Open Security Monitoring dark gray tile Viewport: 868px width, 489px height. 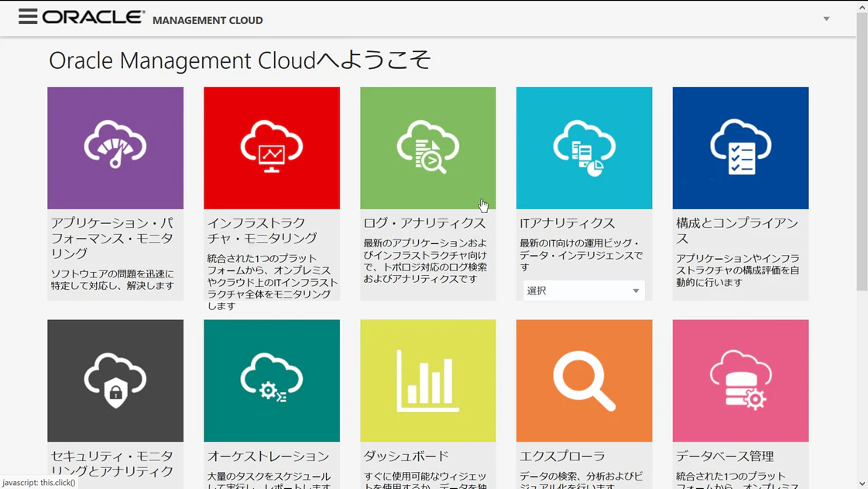pos(115,381)
